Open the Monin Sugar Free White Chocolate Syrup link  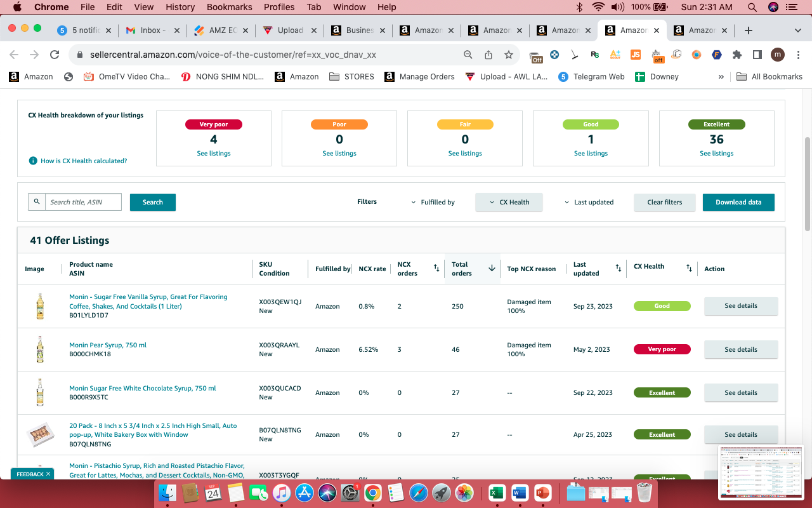click(143, 388)
